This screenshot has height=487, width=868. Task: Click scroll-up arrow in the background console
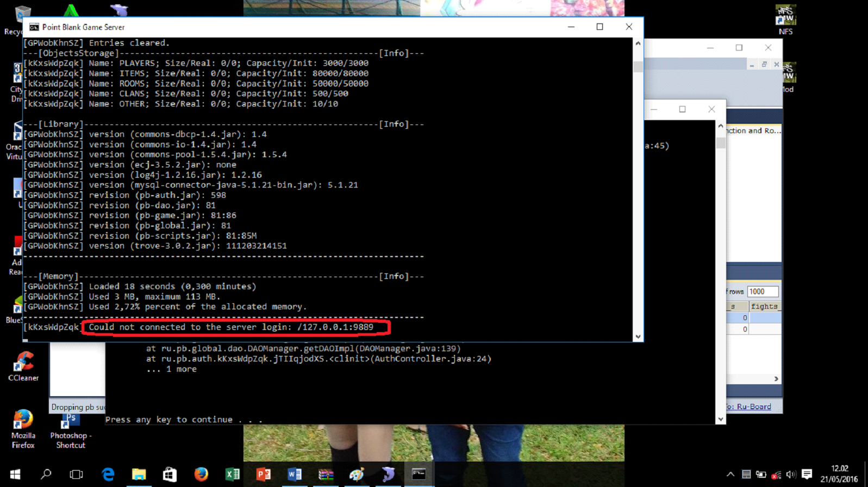721,126
